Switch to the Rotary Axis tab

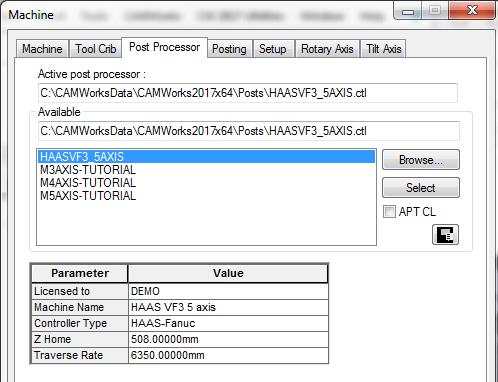tap(327, 49)
